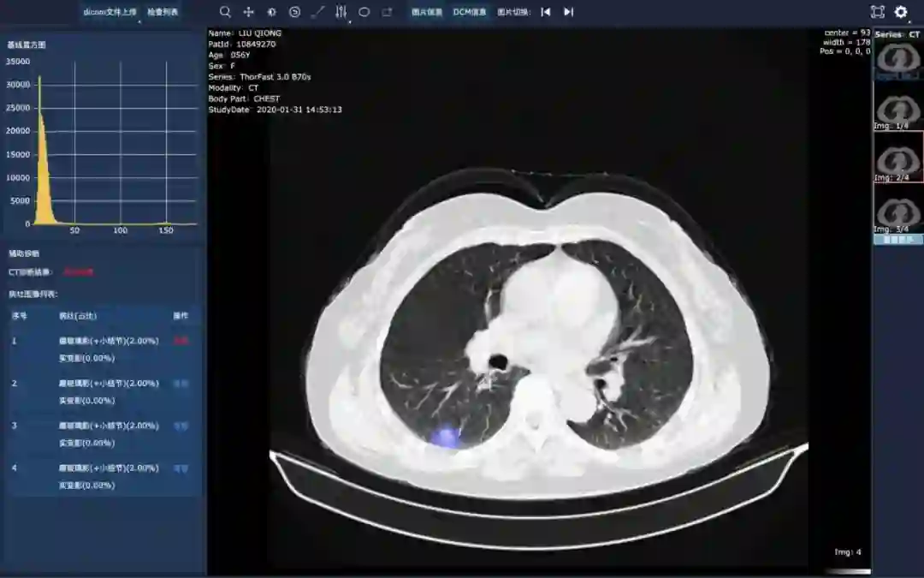Click the PatId 10849270 text

[241, 44]
